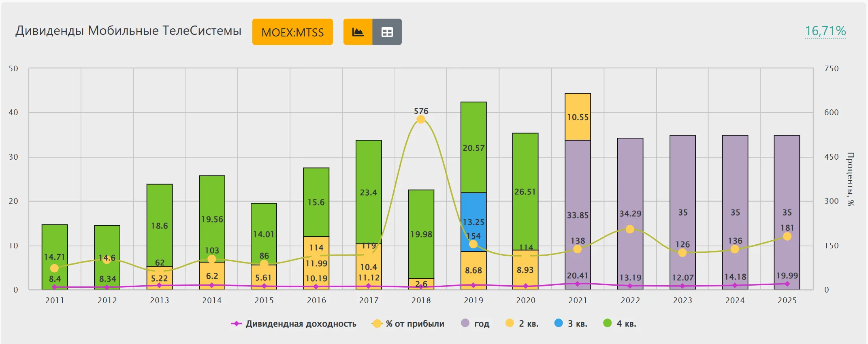Click the 40 left axis label
Screen dimensions: 868x344
pos(13,112)
